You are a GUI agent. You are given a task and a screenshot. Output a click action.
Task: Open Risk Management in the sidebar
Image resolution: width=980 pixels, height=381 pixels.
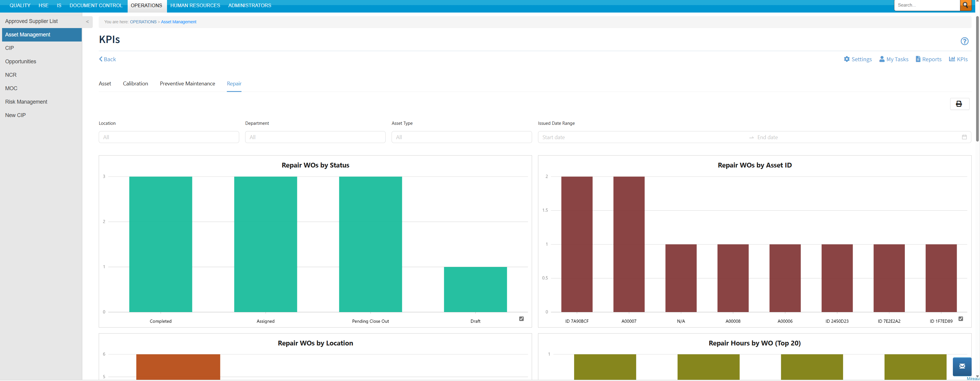tap(41, 102)
